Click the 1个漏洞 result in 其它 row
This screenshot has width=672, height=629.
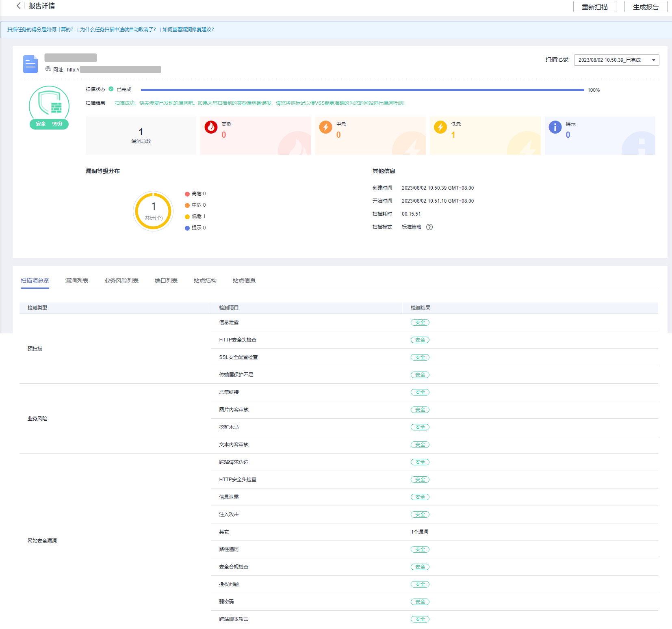419,532
